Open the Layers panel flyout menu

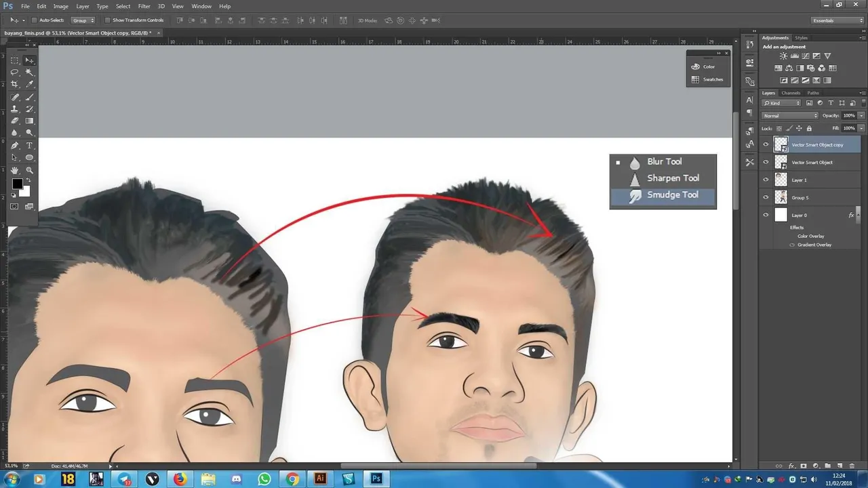tap(863, 93)
